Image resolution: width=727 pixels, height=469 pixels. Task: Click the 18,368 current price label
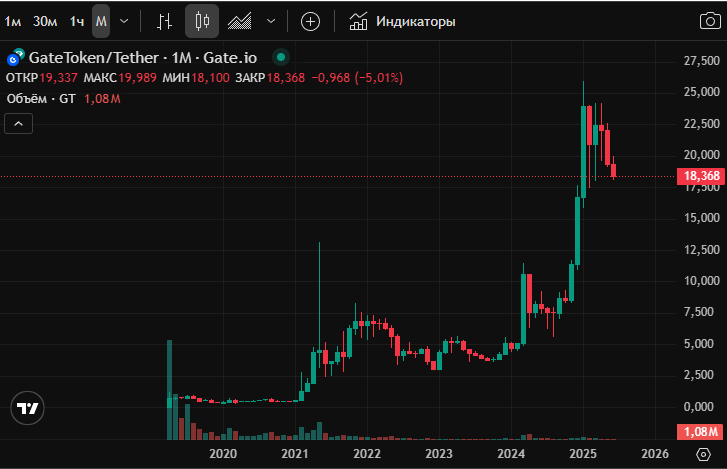pos(701,177)
